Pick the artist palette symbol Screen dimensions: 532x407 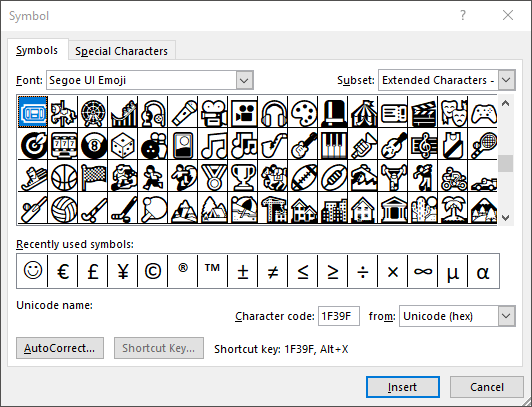coord(303,112)
